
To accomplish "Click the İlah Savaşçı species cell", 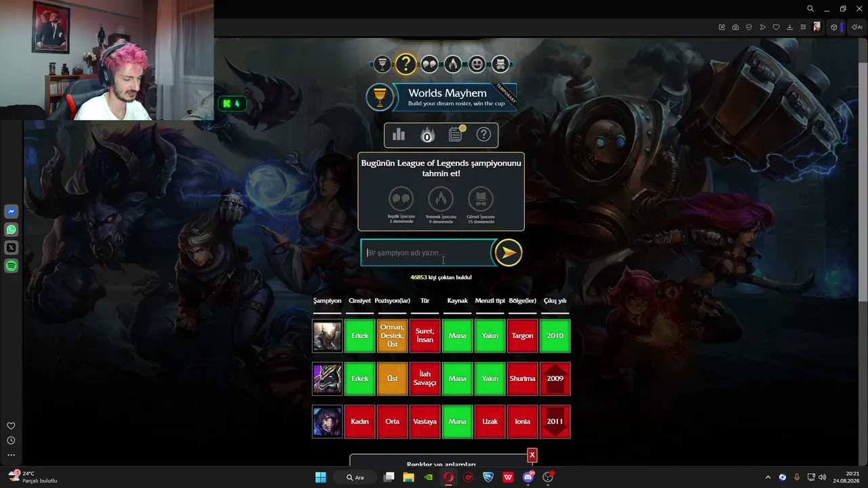I will (x=425, y=379).
